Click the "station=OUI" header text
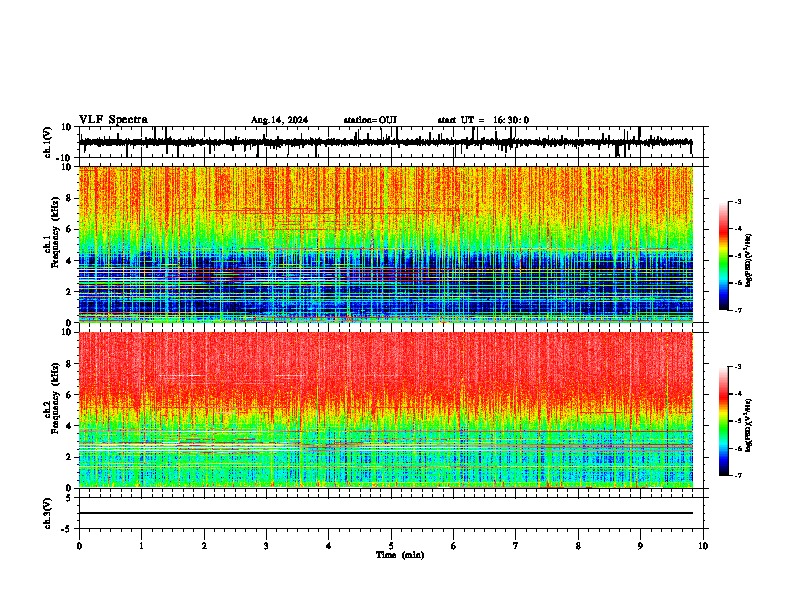 point(370,120)
